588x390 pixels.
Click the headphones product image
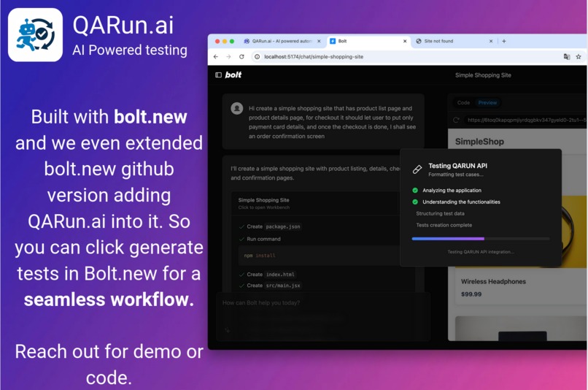pos(573,231)
